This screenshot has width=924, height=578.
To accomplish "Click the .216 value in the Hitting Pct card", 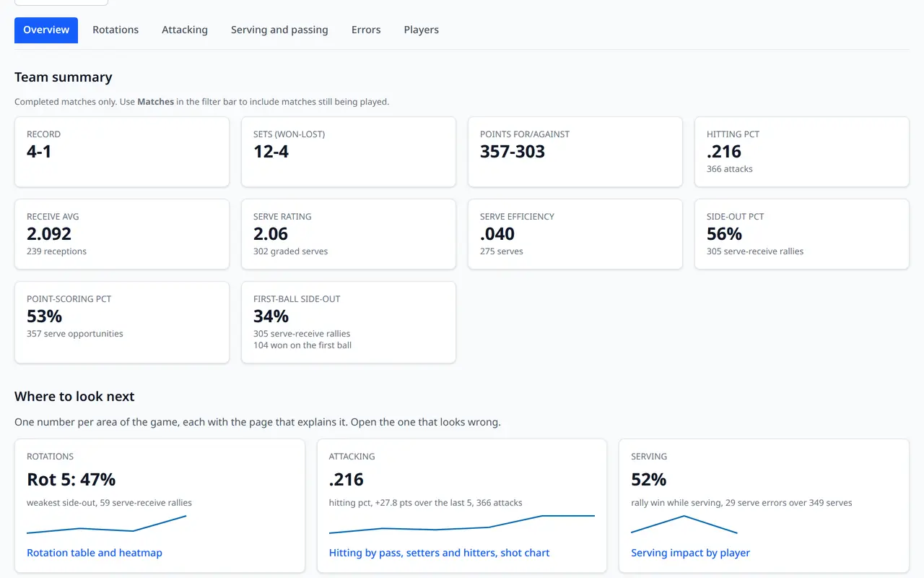I will click(x=724, y=152).
